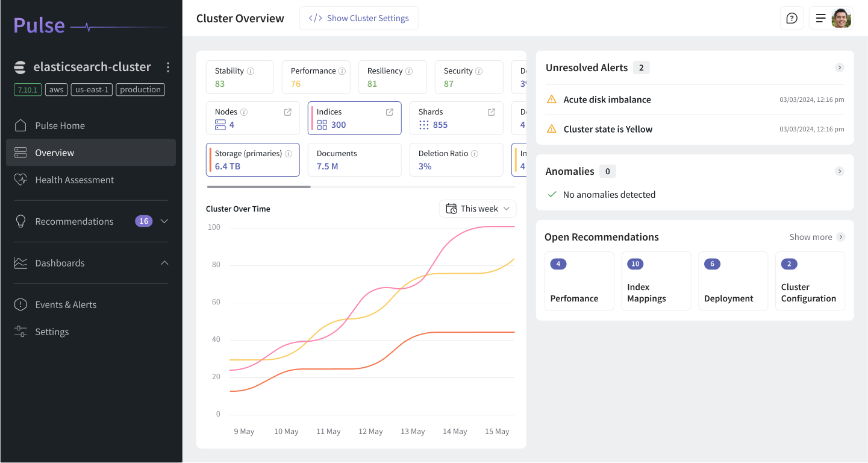Click the Recommendations lightbulb icon
Screen dimensions: 868x463
(20, 221)
